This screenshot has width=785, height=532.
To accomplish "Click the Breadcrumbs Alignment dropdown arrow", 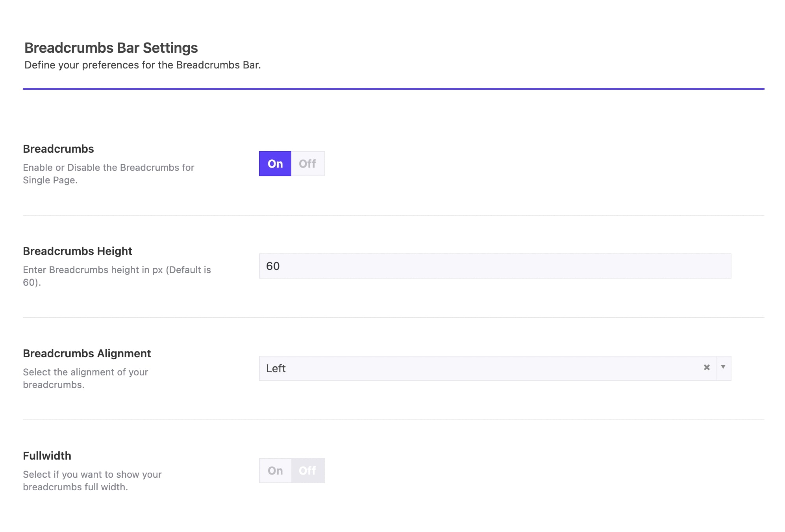I will (723, 367).
